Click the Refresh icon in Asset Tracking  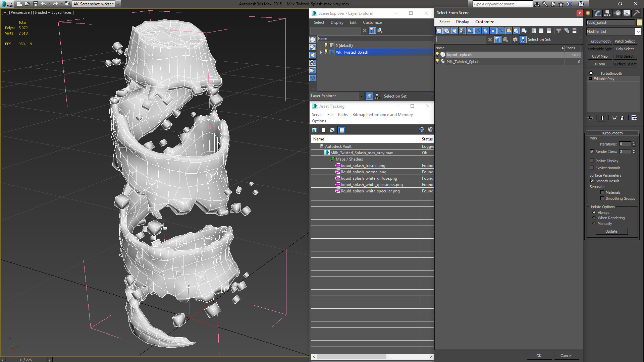click(314, 130)
